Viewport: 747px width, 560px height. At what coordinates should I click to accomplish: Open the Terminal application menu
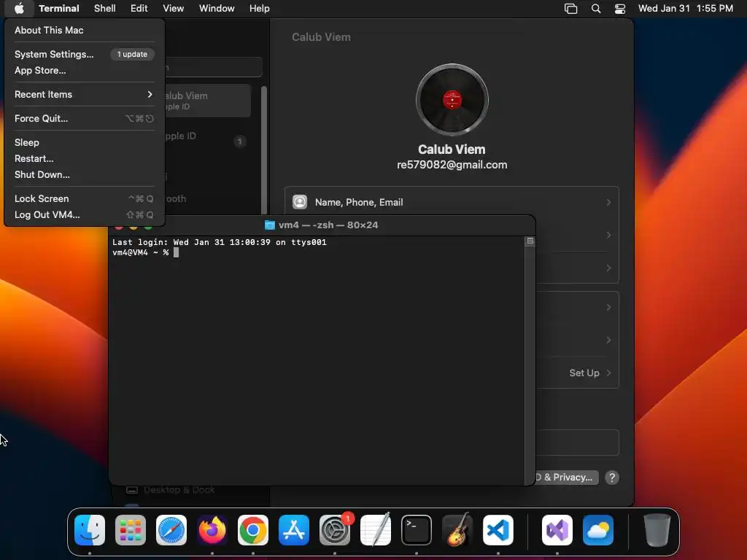point(59,8)
